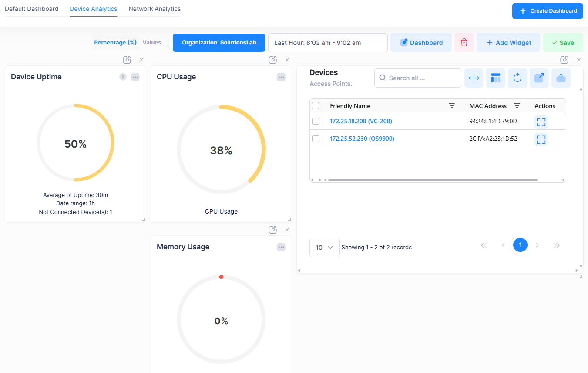Viewport: 588px width, 373px height.
Task: Open Devices widget in new window icon
Action: [x=539, y=78]
